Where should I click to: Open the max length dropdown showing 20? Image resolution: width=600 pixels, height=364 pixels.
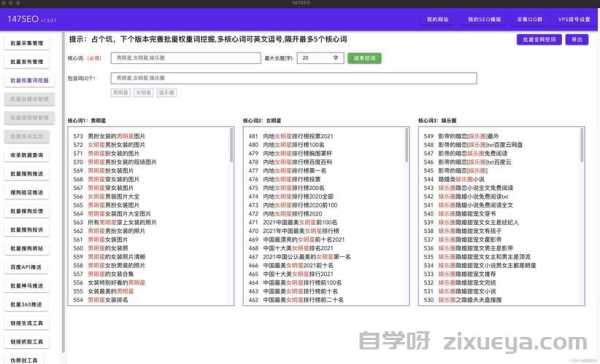pos(320,58)
